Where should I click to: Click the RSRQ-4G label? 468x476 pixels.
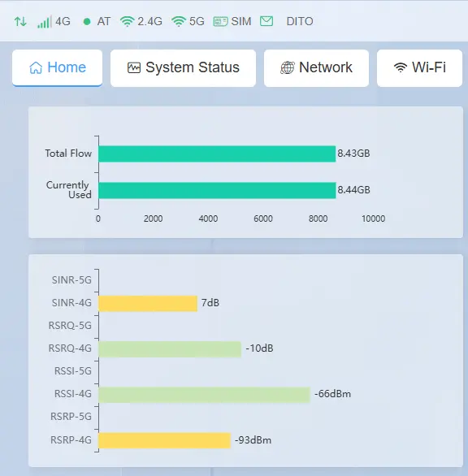point(70,348)
